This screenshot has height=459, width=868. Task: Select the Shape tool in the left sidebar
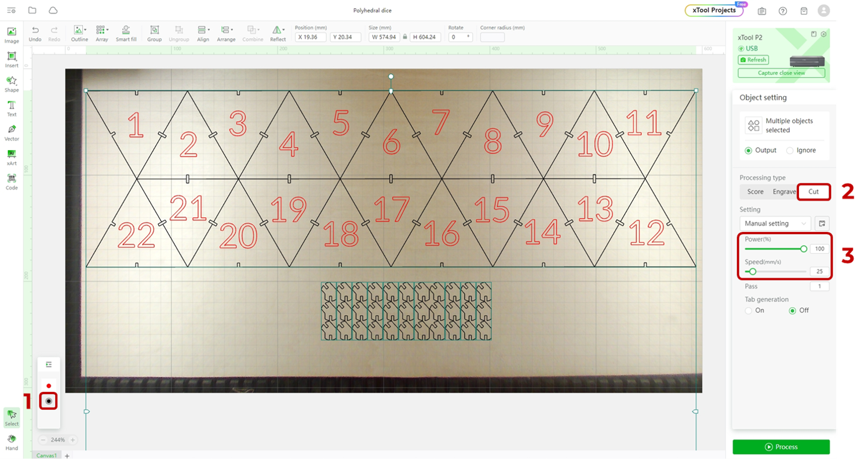pos(11,84)
